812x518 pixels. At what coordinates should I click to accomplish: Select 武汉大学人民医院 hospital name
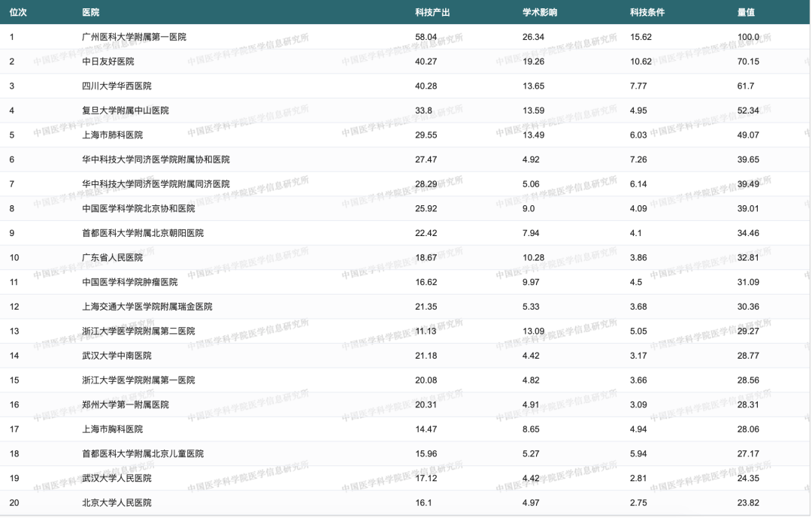point(117,478)
